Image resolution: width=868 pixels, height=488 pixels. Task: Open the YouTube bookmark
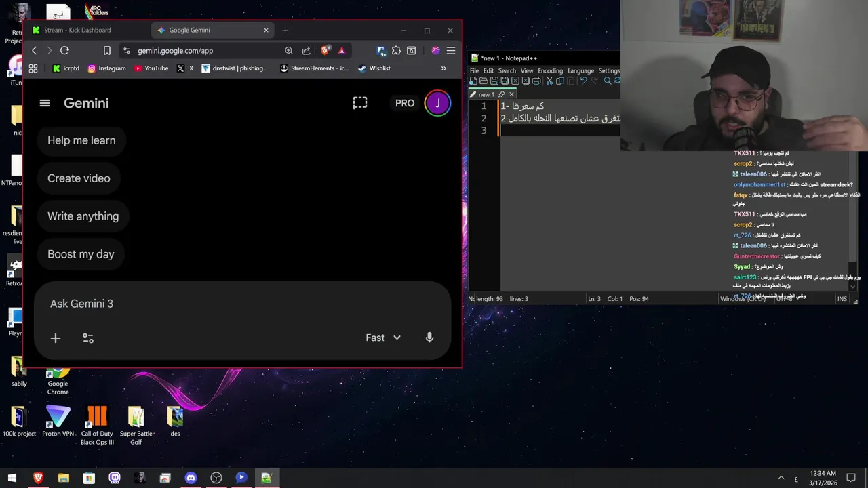(151, 68)
